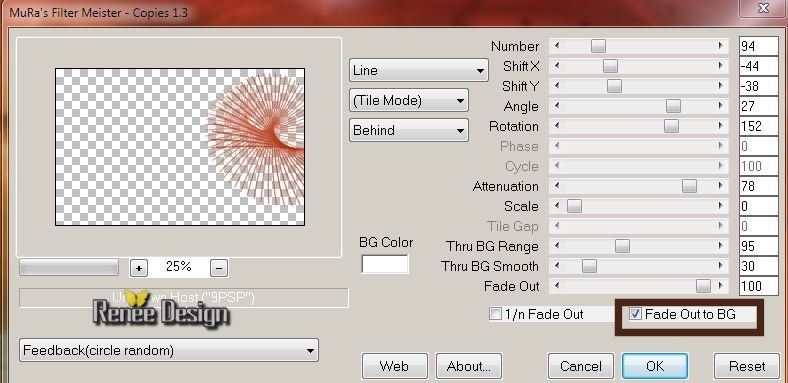Click the Attenuation value field
Image resolution: width=788 pixels, height=383 pixels.
click(759, 186)
